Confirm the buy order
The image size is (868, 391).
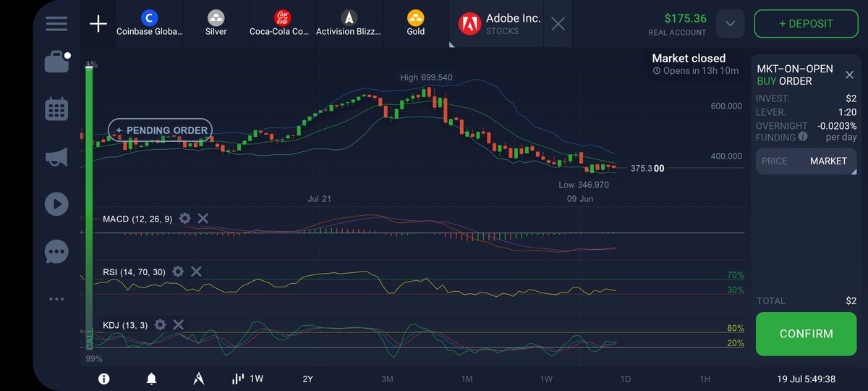point(806,334)
